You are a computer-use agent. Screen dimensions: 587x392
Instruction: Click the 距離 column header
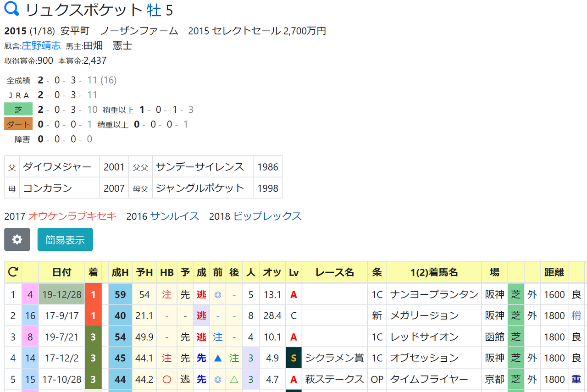click(x=554, y=272)
